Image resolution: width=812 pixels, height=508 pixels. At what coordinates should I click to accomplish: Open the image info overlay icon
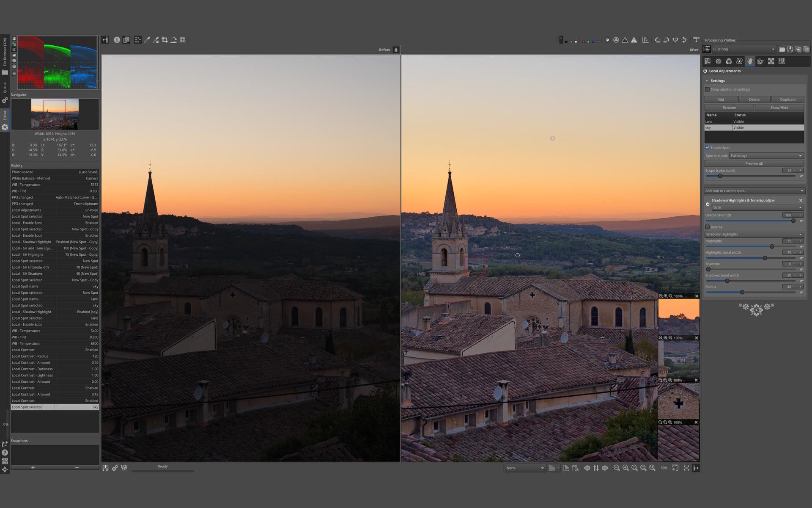(x=117, y=40)
